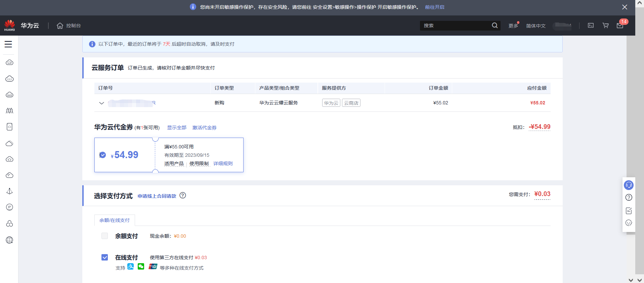This screenshot has height=283, width=644.
Task: Click the page scroll down arrow
Action: [640, 280]
